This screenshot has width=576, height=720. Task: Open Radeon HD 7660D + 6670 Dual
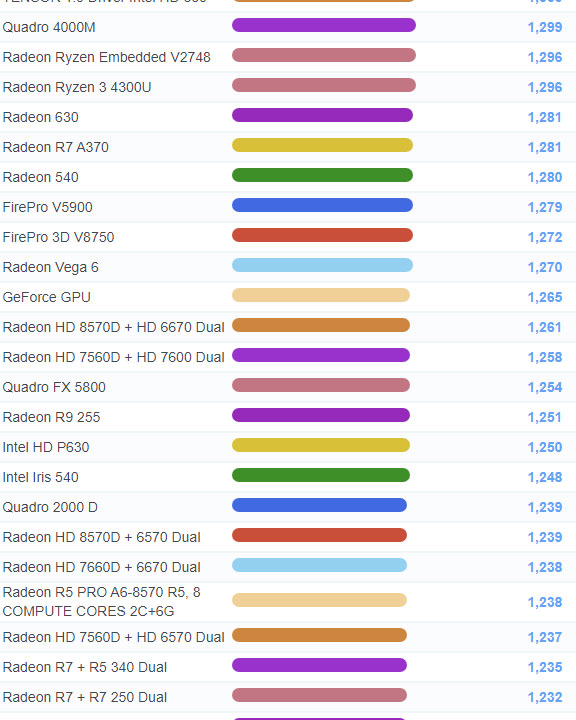click(102, 568)
